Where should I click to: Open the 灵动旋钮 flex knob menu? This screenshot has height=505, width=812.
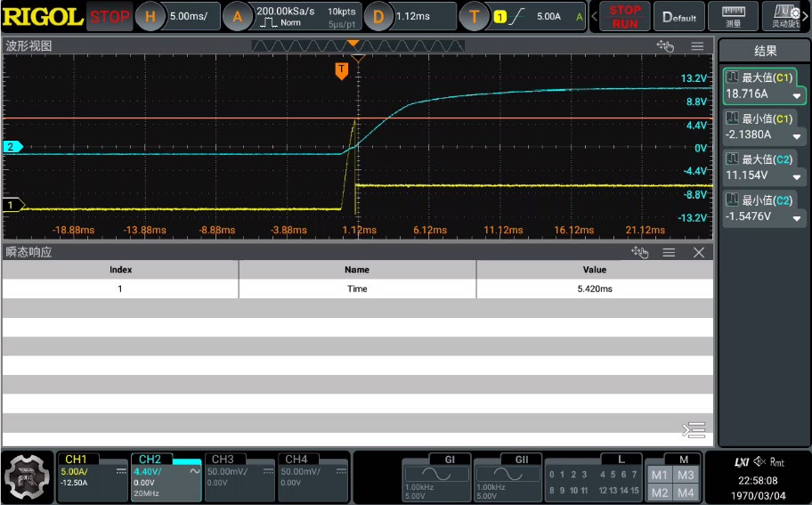pos(785,17)
